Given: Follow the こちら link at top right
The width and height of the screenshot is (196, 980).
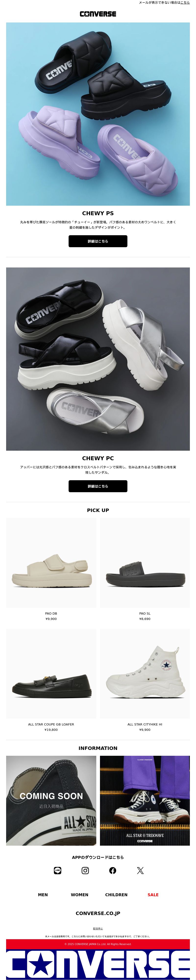Looking at the screenshot, I should pos(185,3).
